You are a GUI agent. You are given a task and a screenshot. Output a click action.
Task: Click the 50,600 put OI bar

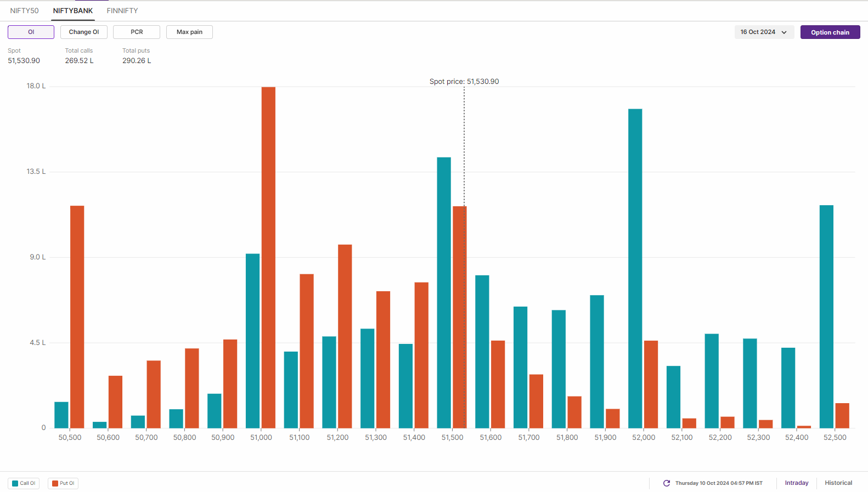115,402
